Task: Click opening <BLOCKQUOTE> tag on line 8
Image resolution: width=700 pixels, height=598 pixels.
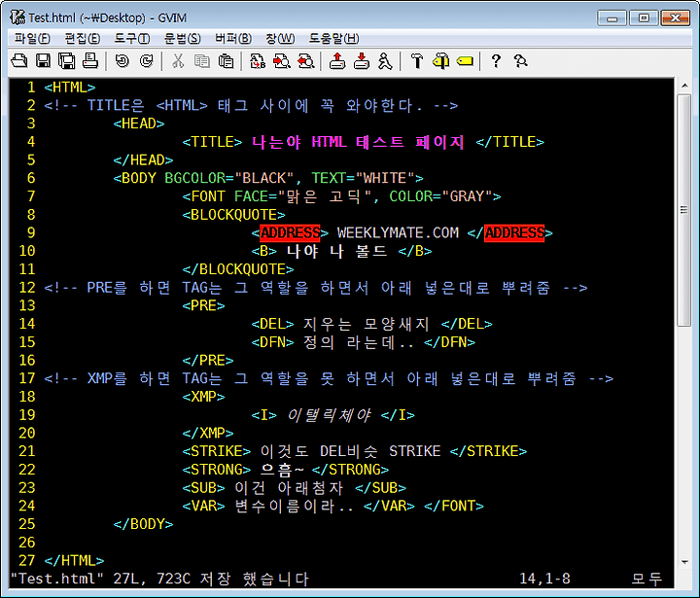Action: coord(233,214)
